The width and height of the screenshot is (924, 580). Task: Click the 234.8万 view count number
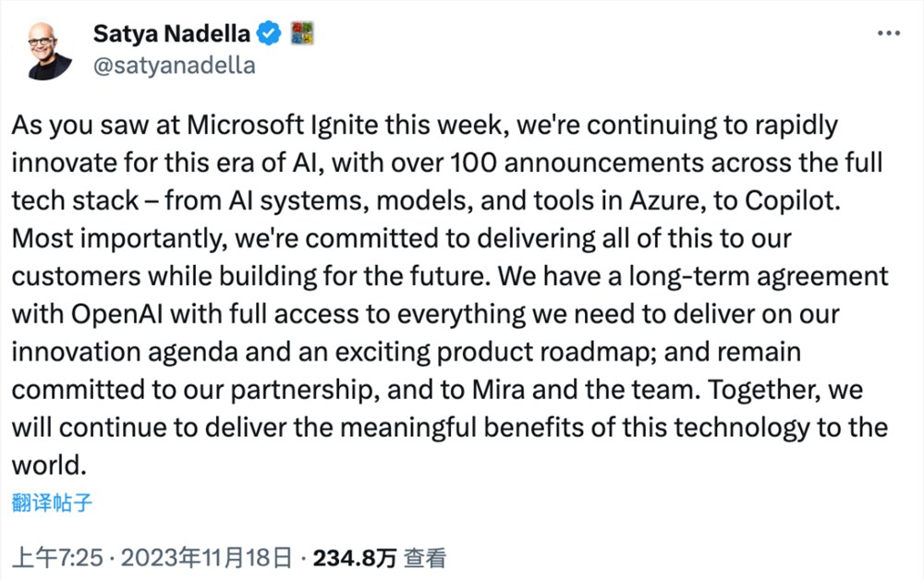point(354,558)
